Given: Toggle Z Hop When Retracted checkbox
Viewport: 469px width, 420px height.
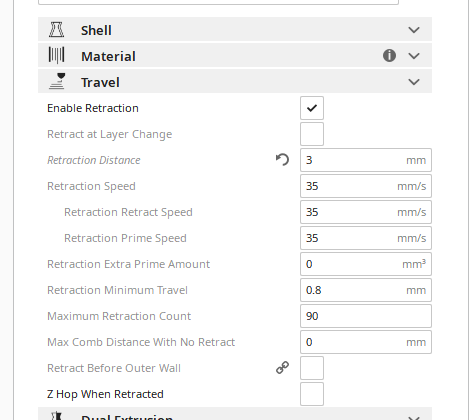Looking at the screenshot, I should click(312, 394).
